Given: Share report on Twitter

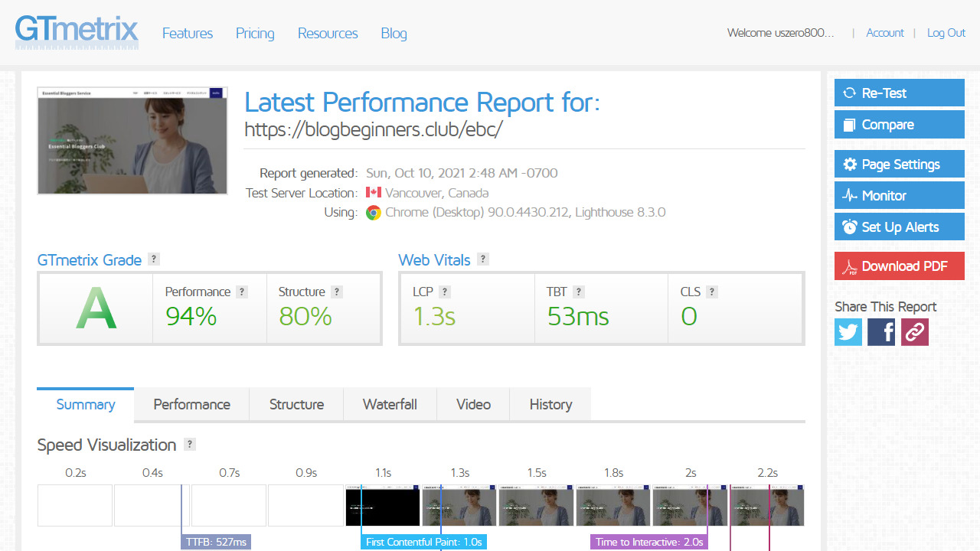Looking at the screenshot, I should (x=848, y=332).
